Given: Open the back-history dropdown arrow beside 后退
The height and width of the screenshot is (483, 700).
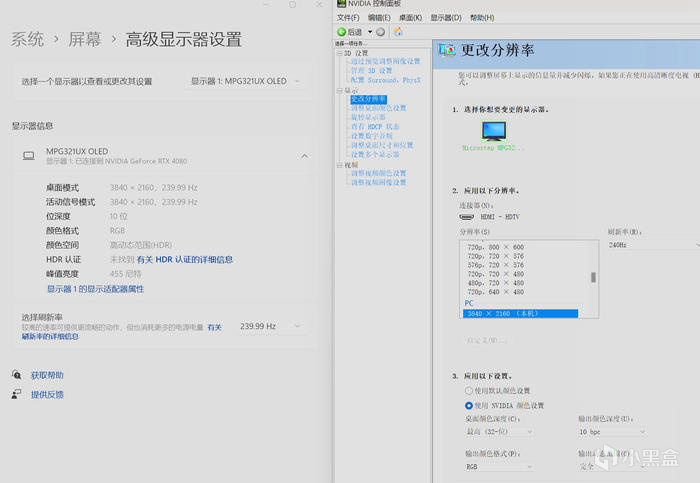Looking at the screenshot, I should (x=370, y=32).
